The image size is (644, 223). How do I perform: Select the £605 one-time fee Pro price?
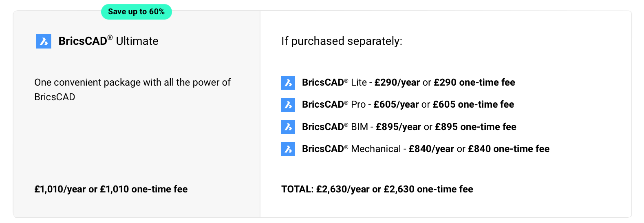click(x=473, y=105)
